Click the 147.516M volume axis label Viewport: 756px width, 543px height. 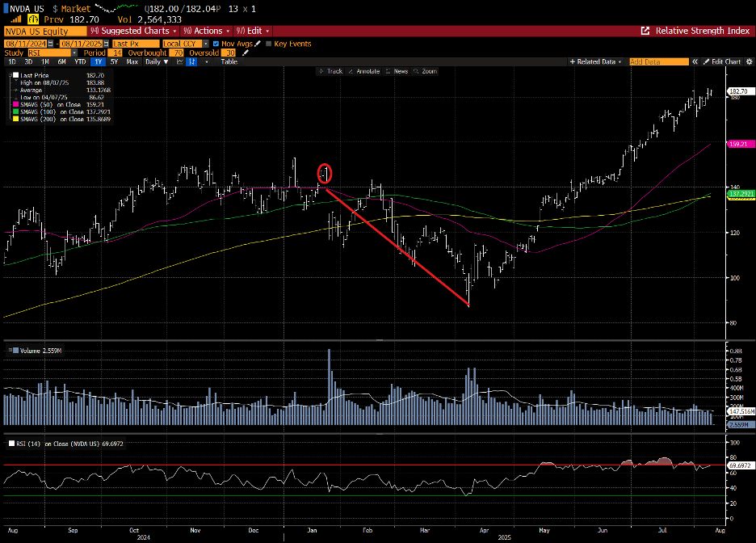(741, 412)
